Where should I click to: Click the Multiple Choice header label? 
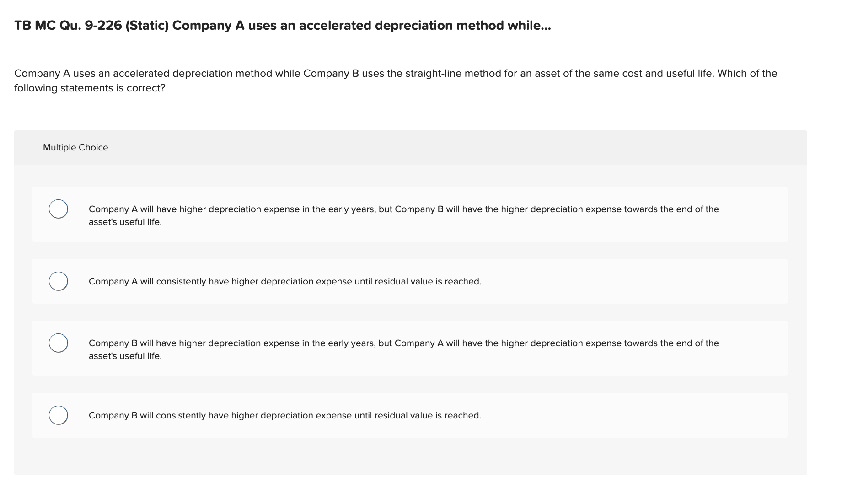click(x=75, y=147)
